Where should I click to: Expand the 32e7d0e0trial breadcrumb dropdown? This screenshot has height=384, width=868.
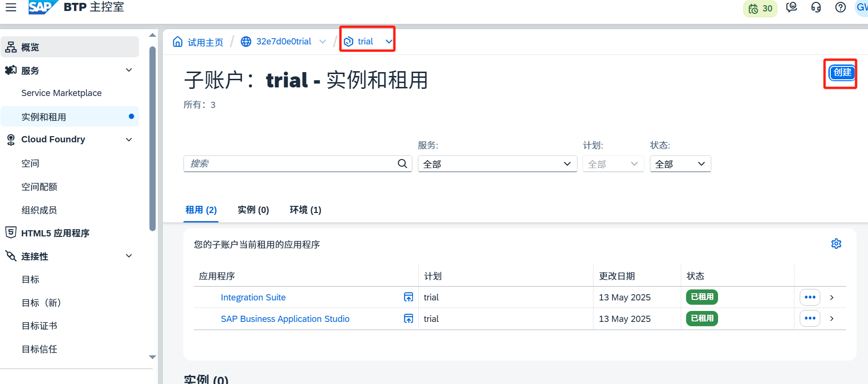click(x=323, y=42)
